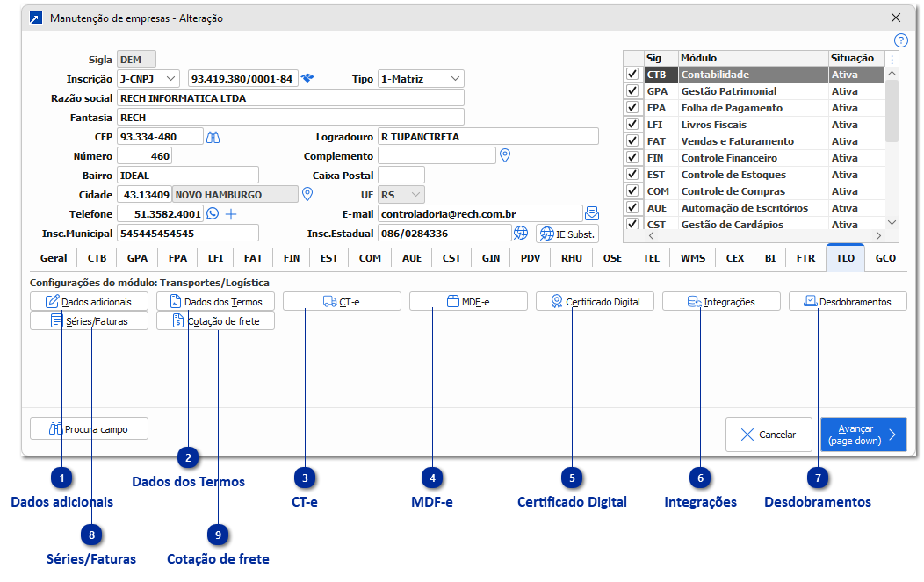Click the Logradouro input field
This screenshot has height=582, width=924.
[x=488, y=137]
